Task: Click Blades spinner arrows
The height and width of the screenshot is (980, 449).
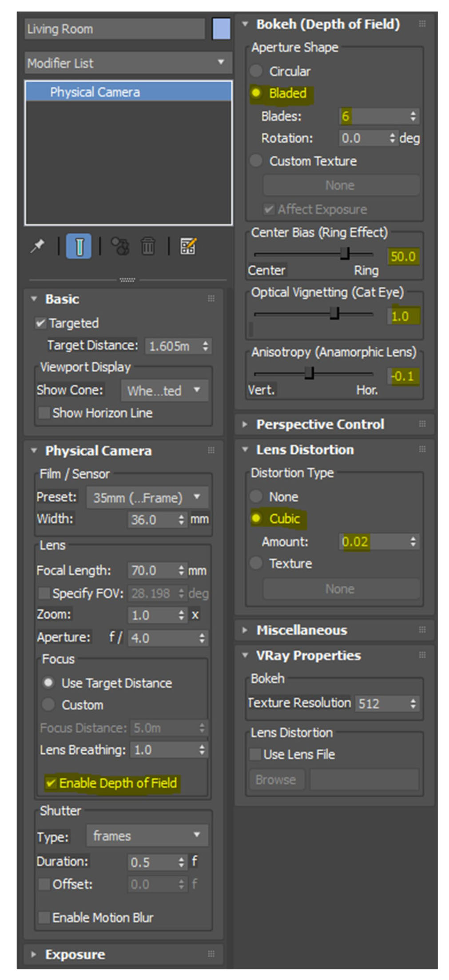Action: 413,116
